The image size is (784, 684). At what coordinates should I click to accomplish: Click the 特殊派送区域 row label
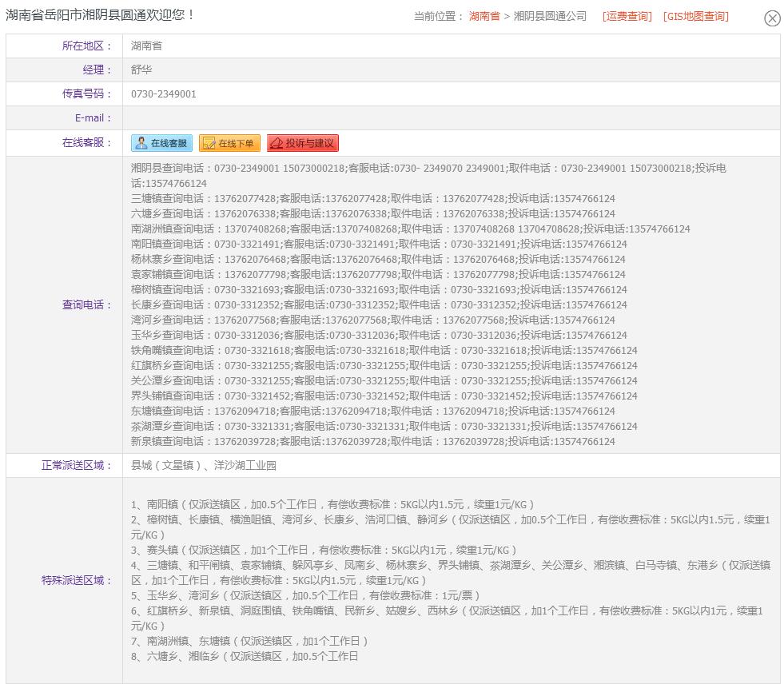click(x=77, y=580)
